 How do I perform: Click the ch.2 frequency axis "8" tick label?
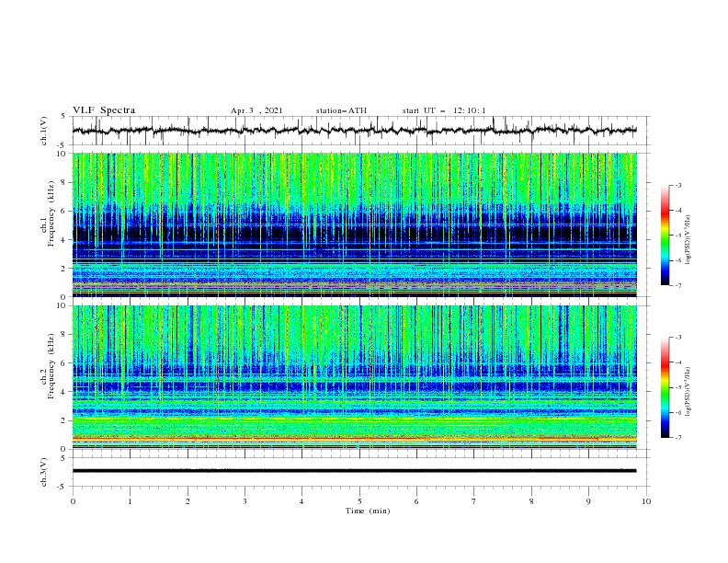65,335
